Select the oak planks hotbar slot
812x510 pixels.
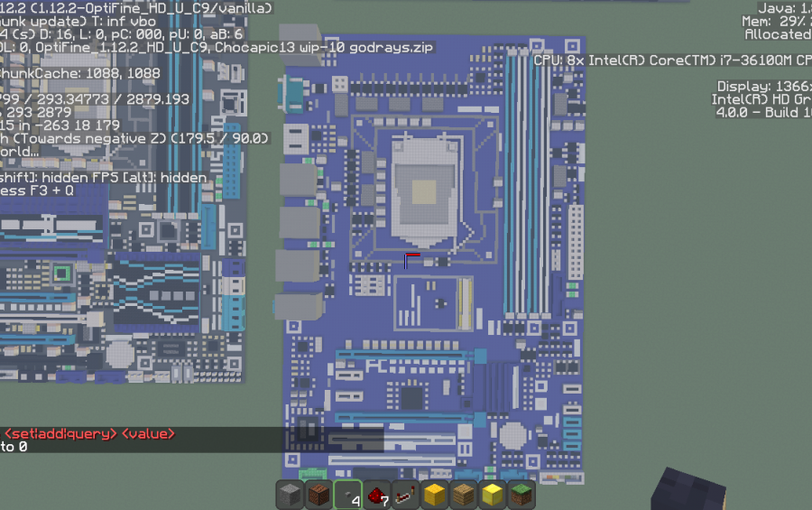click(464, 495)
